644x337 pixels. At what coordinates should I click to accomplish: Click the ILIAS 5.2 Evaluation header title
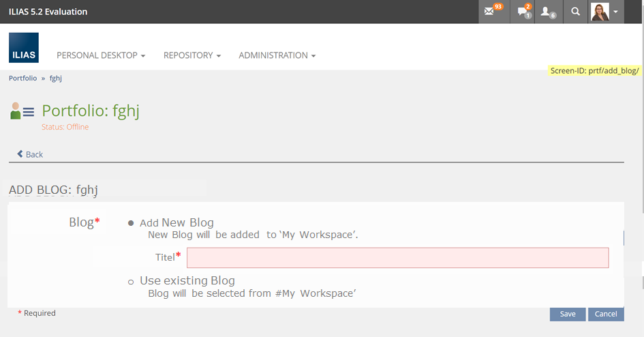point(48,12)
